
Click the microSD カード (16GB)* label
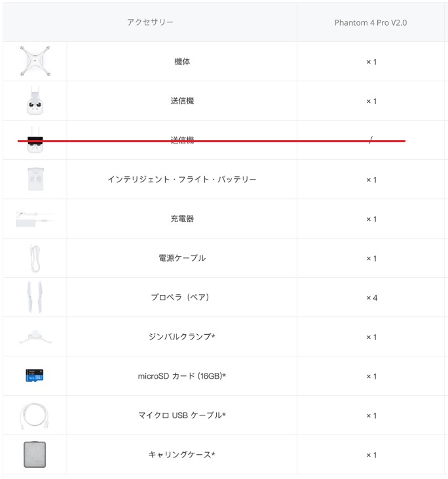click(182, 376)
